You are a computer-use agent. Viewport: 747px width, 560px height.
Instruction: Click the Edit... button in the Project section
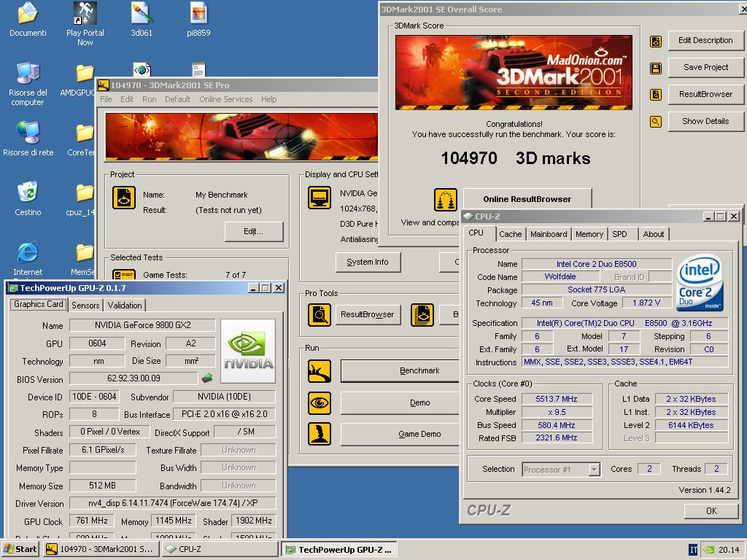tap(253, 231)
